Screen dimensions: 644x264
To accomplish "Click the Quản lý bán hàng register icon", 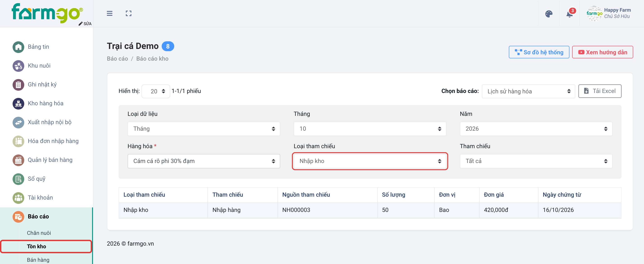I will pyautogui.click(x=18, y=160).
